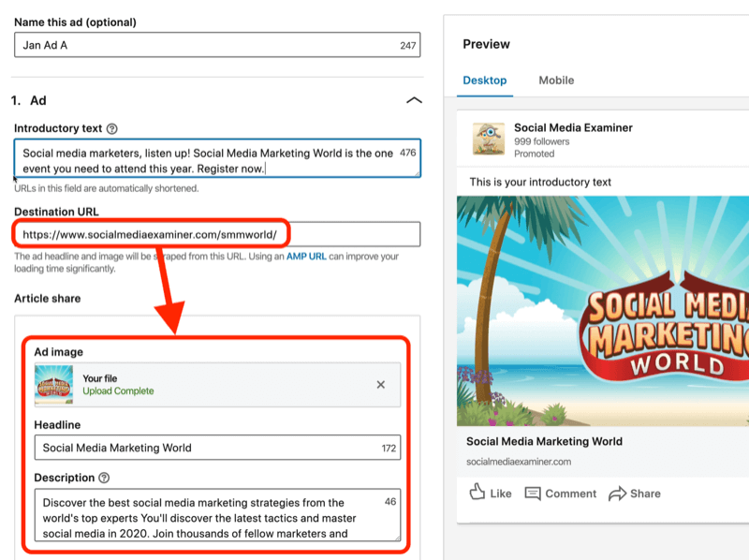This screenshot has height=560, width=749.
Task: Click the Headline input field
Action: click(x=217, y=448)
